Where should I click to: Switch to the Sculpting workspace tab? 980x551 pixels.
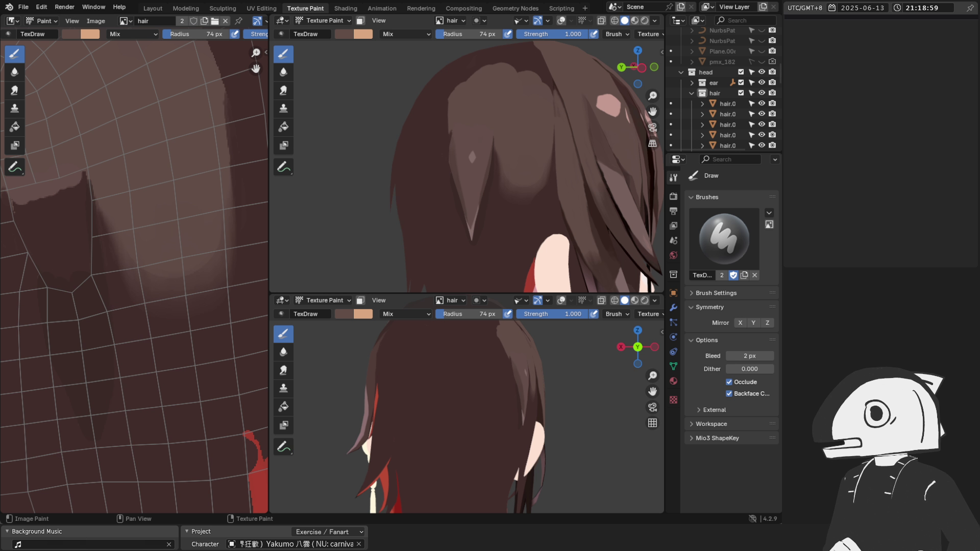click(223, 8)
